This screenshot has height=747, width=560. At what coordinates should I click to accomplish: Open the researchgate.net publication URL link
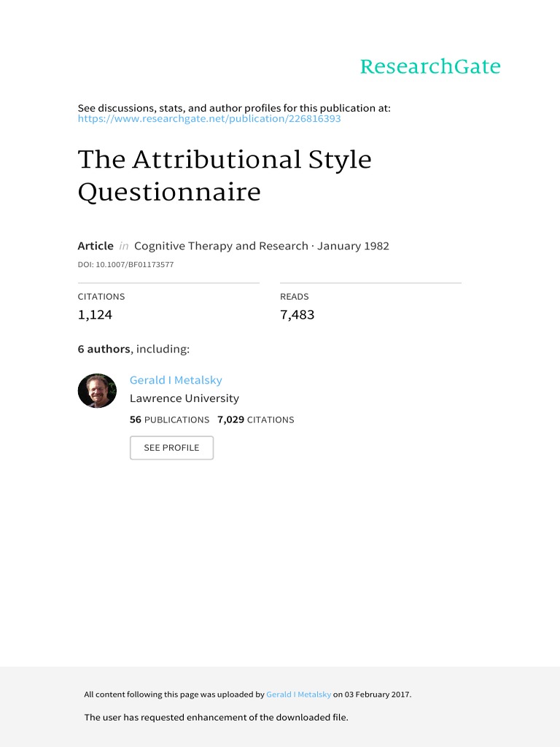[209, 119]
